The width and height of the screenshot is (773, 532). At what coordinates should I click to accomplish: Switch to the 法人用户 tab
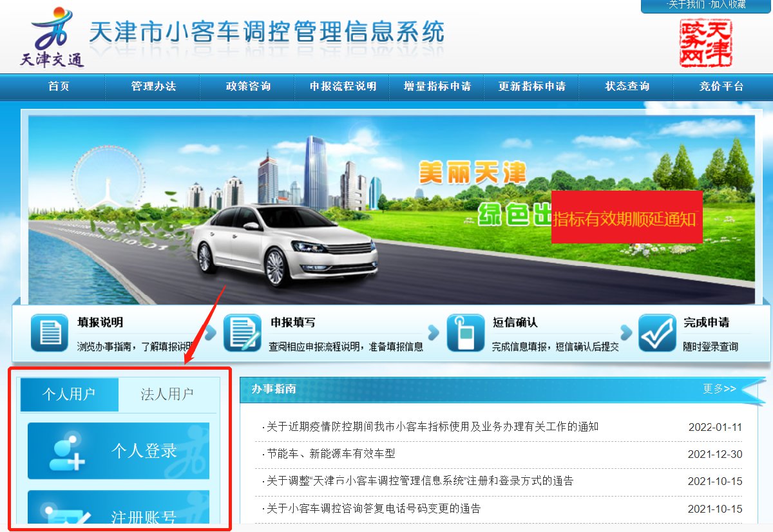[167, 394]
